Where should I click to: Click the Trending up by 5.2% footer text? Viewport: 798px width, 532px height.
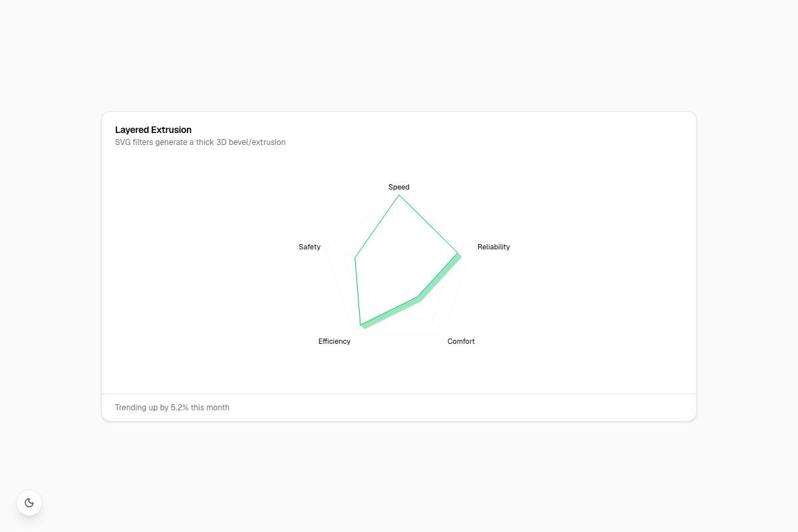point(172,408)
